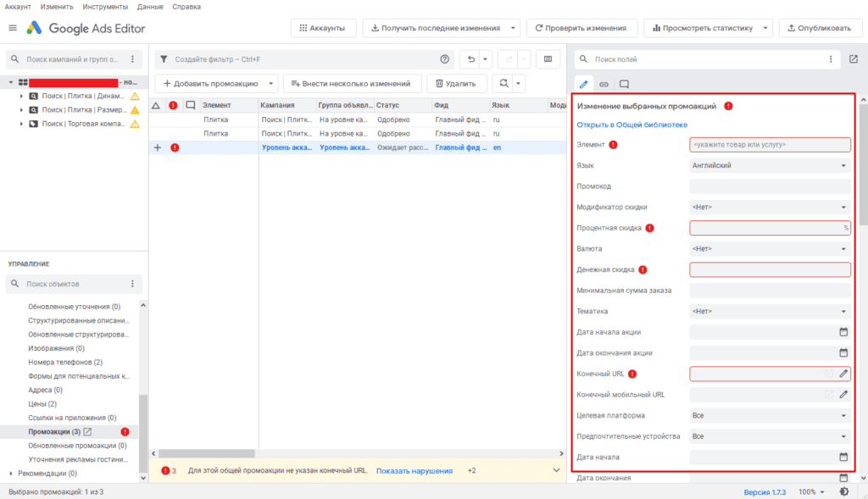Viewport: 868px width, 499px height.
Task: Open Получить последние изменения dropdown arrow
Action: point(513,28)
